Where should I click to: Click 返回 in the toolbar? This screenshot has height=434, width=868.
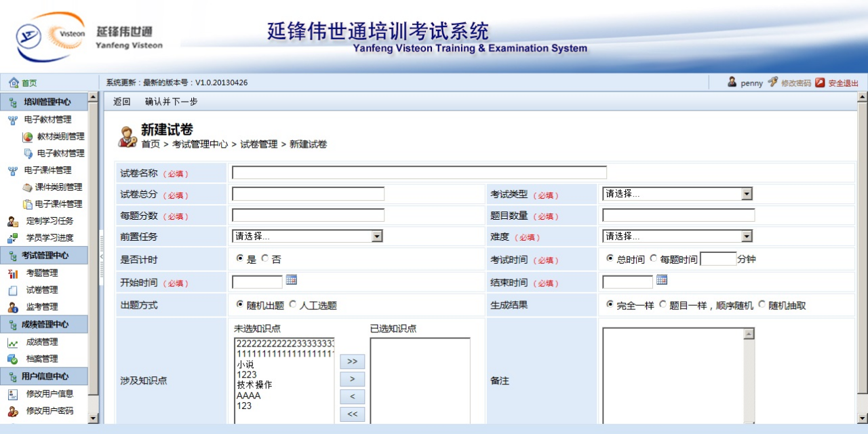122,102
